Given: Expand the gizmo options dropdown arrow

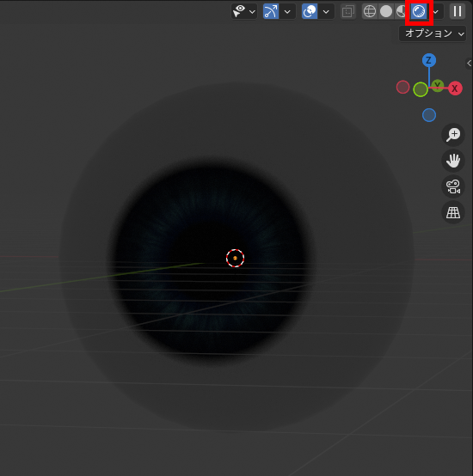Looking at the screenshot, I should coord(287,12).
